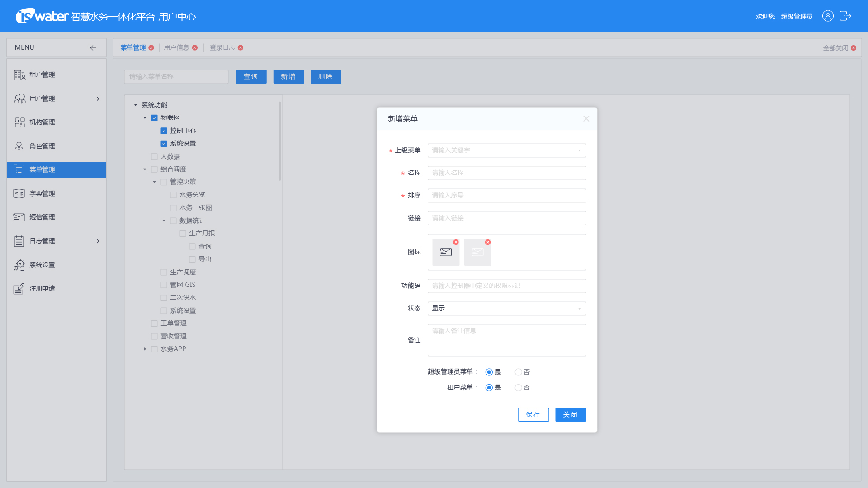Click the 删除 button
This screenshot has height=488, width=868.
pos(325,77)
